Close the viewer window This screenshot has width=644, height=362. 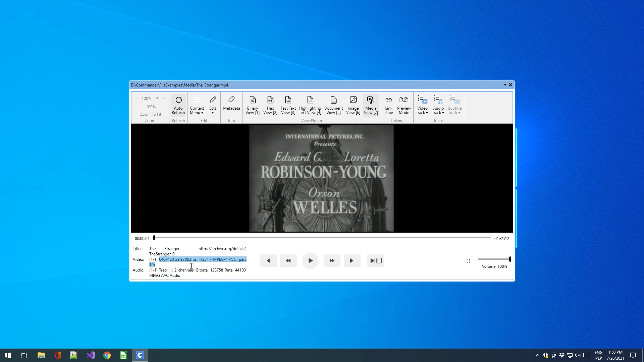point(511,85)
